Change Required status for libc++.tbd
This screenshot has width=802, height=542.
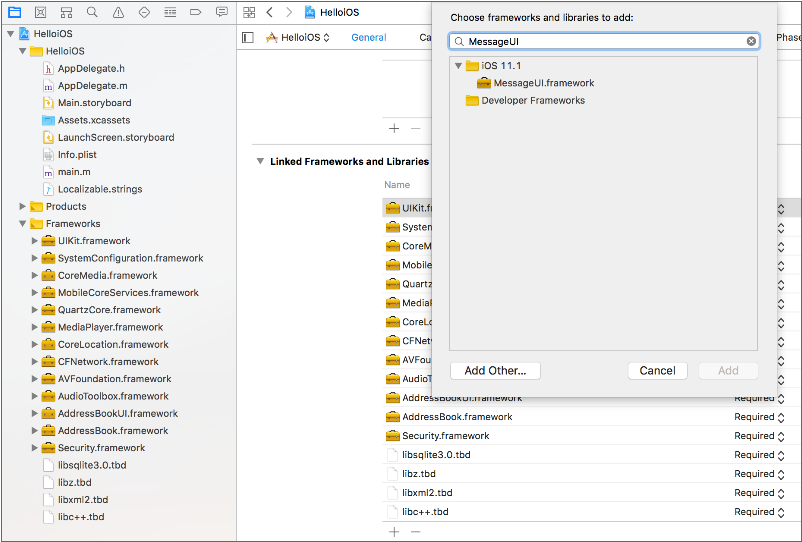click(780, 512)
